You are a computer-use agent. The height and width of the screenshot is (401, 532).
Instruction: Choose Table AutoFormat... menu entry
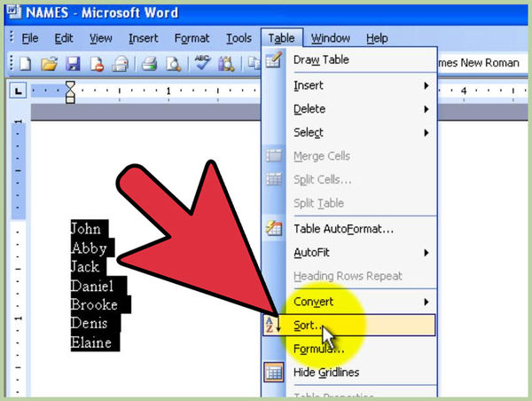point(349,229)
